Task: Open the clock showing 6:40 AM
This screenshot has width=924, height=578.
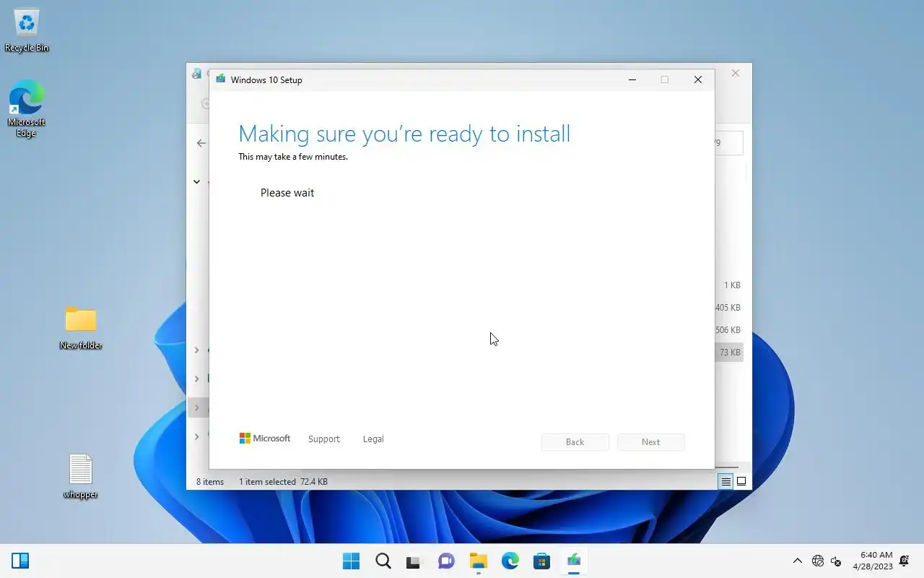Action: coord(872,561)
